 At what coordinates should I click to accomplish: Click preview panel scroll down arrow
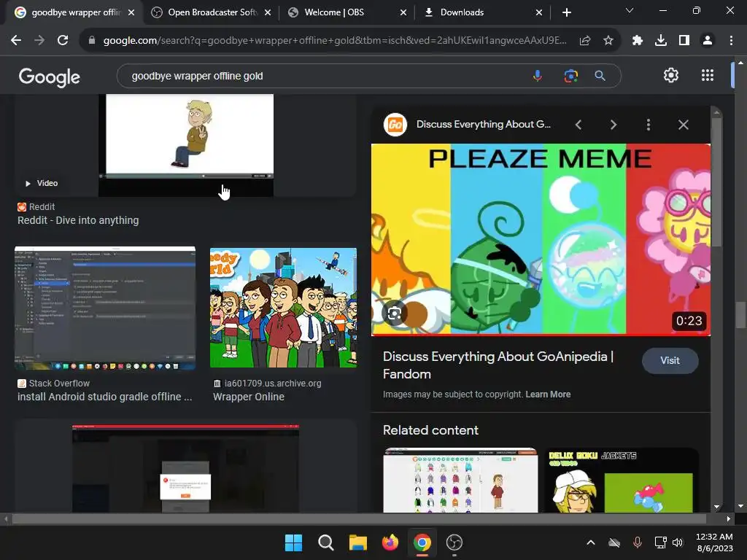[716, 507]
